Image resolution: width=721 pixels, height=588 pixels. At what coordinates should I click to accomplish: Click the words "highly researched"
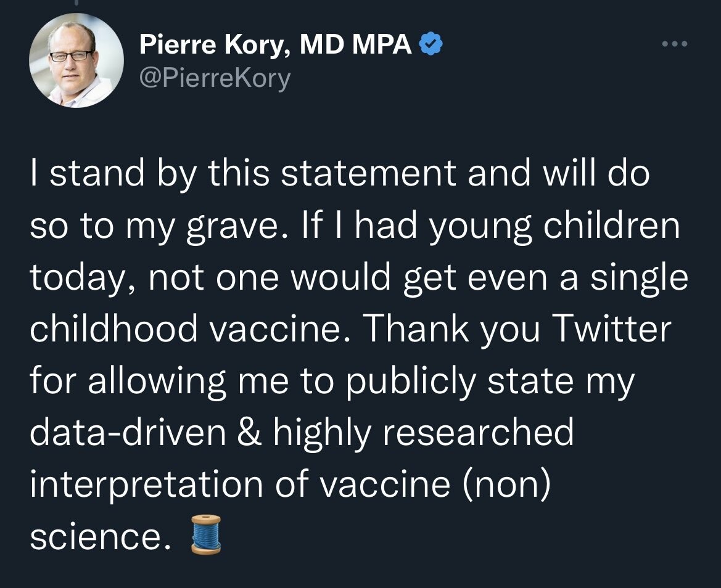coord(424,432)
